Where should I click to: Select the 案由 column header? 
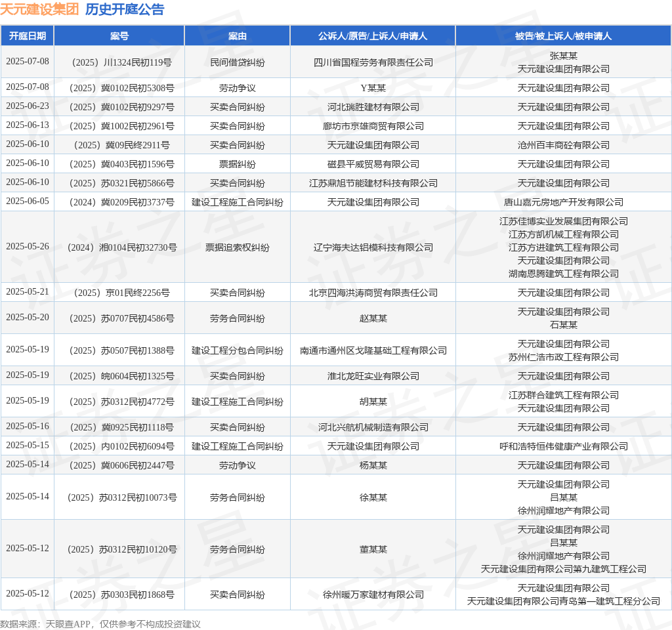[238, 36]
